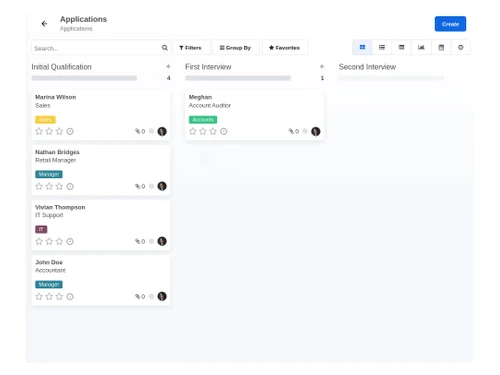
Task: Open Vivian Thompson application card
Action: pyautogui.click(x=101, y=225)
